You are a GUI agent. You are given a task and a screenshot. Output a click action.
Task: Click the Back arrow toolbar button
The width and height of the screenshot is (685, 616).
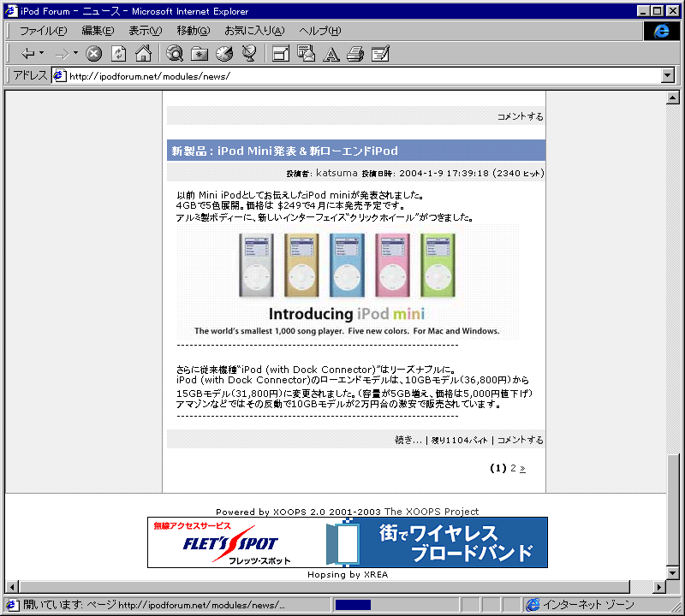(27, 54)
